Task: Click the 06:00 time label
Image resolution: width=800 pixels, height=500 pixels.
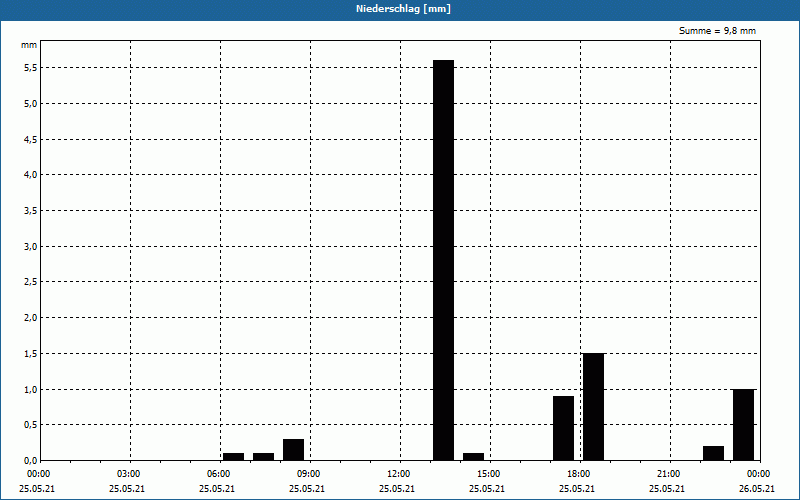Action: (218, 474)
